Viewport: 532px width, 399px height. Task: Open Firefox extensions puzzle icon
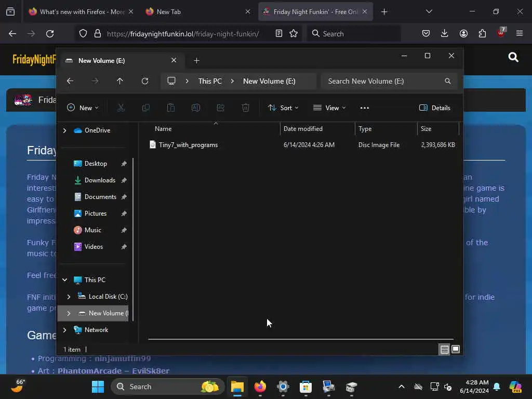tap(482, 34)
